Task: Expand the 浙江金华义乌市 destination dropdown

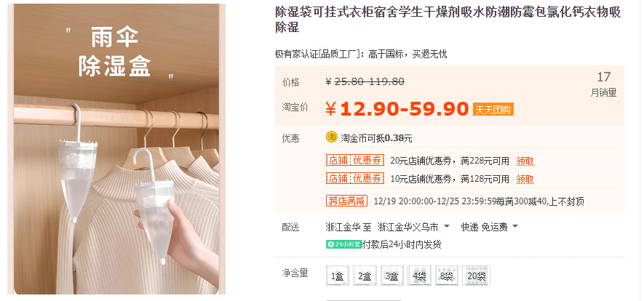Action: [413, 227]
